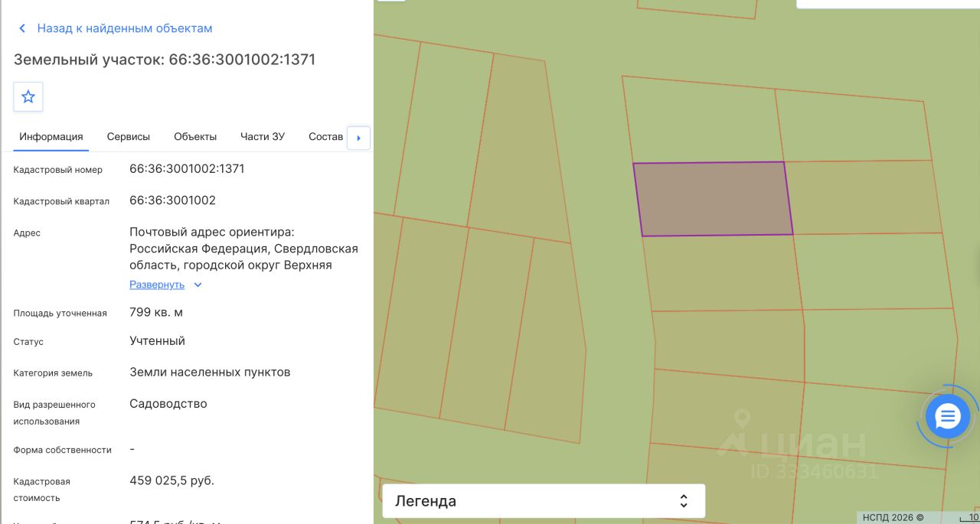Screen dimensions: 980x524
Task: Click the parcel directly below highlighted plot
Action: coord(722,272)
